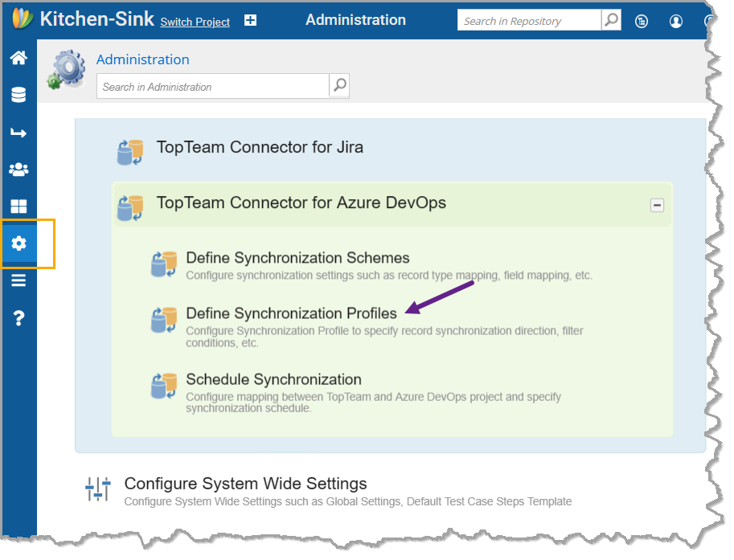The width and height of the screenshot is (734, 560).
Task: Focus the Search in Repository field
Action: point(530,20)
